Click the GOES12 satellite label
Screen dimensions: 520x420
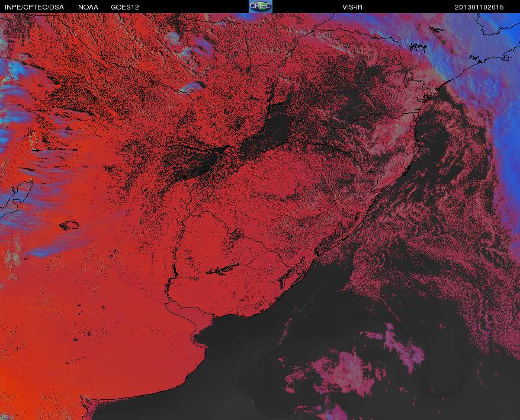click(x=125, y=7)
